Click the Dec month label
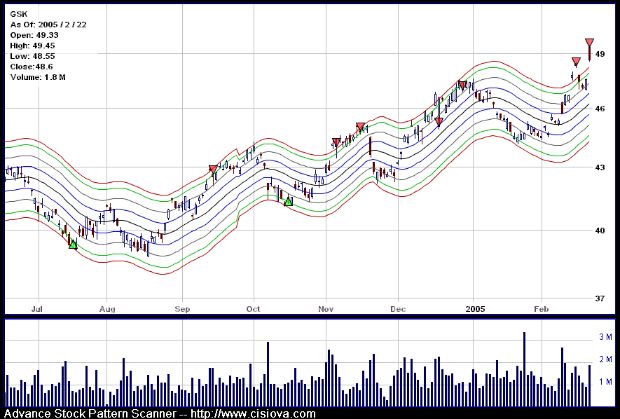 pyautogui.click(x=398, y=309)
